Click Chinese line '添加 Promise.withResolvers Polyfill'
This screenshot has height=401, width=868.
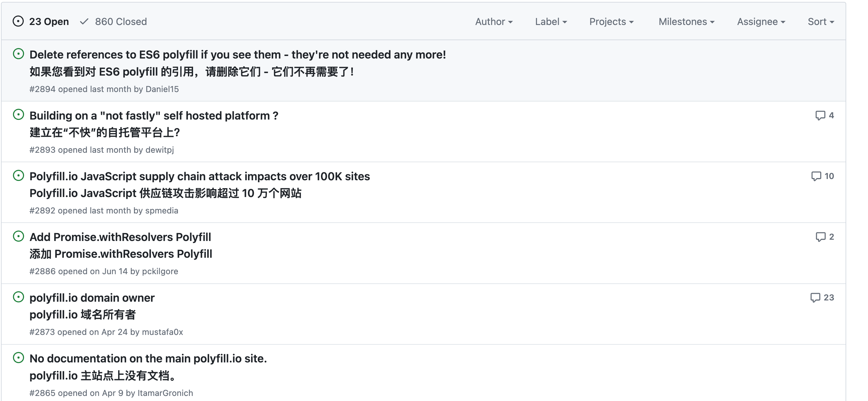click(121, 254)
